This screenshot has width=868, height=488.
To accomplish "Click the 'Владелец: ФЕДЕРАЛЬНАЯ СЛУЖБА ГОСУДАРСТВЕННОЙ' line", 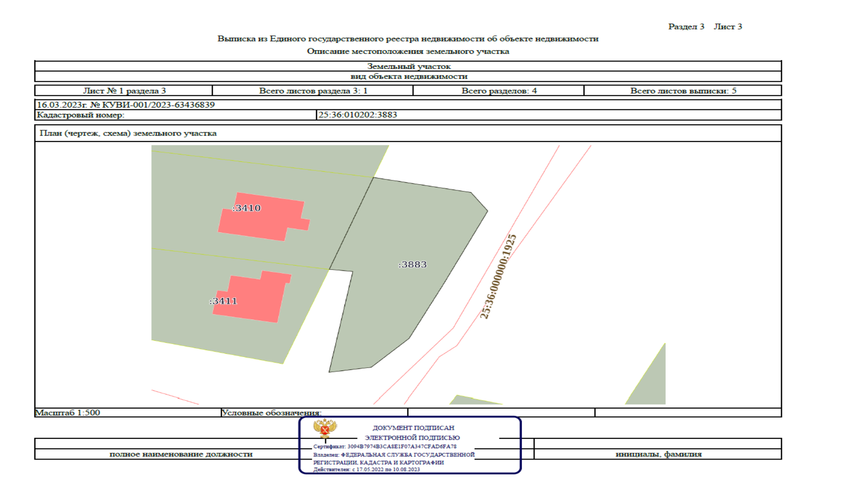I will (x=394, y=455).
